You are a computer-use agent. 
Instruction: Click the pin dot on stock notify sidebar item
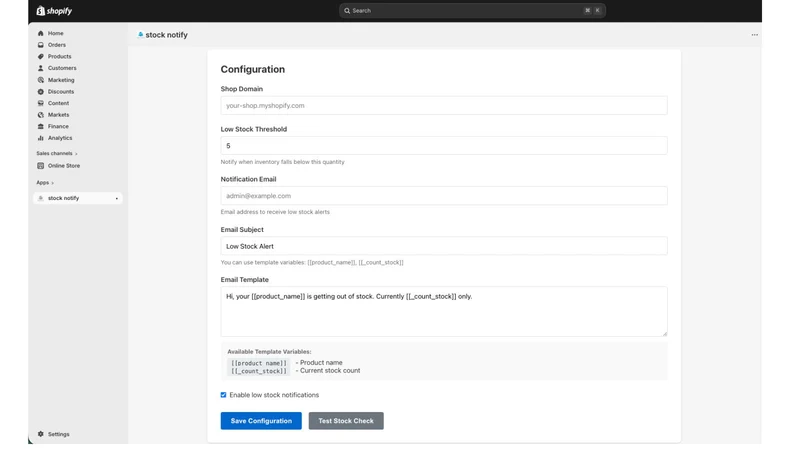(x=116, y=198)
